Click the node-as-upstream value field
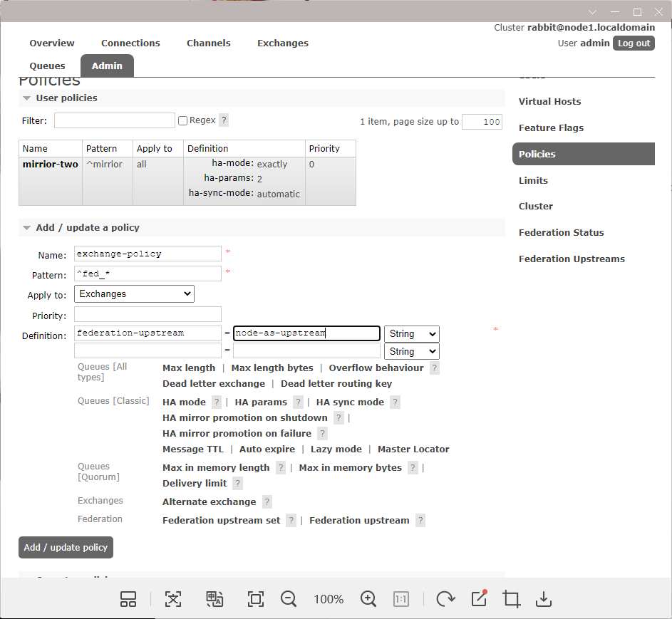 point(307,333)
